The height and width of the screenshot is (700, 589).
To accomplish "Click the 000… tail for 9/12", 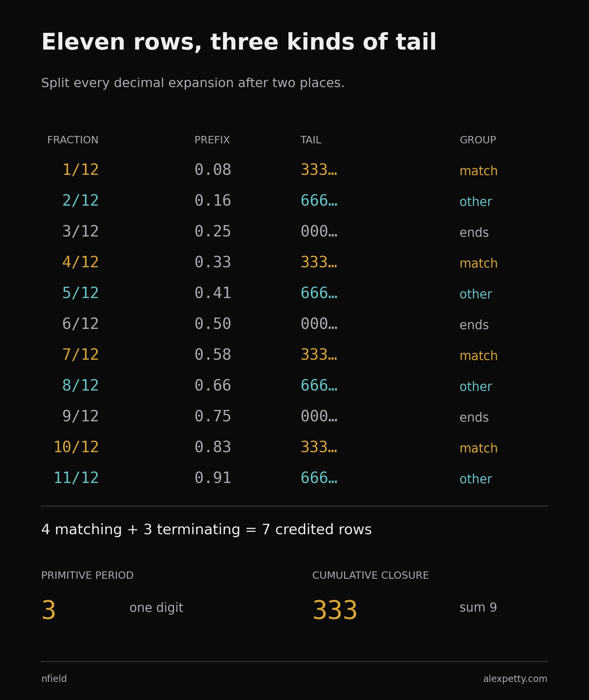I will [x=319, y=416].
